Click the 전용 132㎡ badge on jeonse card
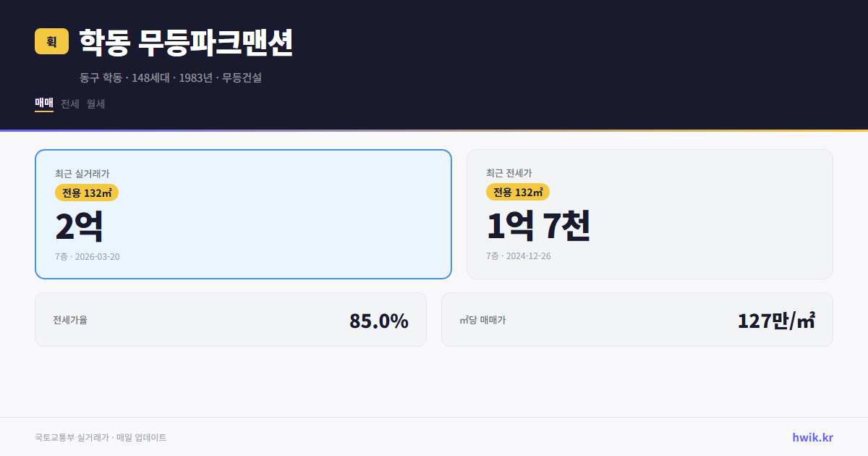 coord(517,192)
